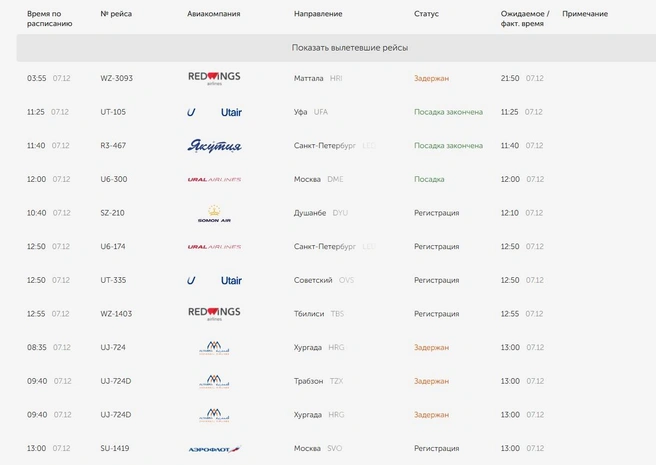Click 'Задержан' status for Трабзон flight

[431, 381]
